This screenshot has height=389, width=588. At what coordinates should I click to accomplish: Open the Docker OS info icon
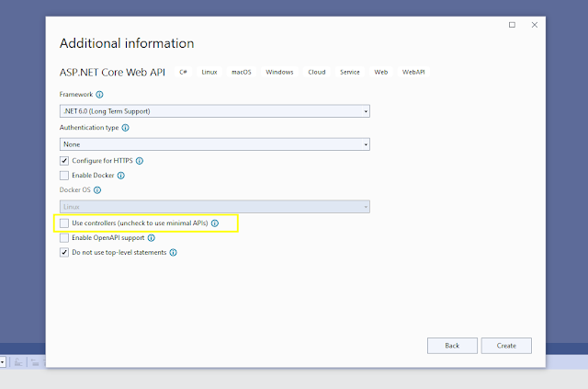(97, 190)
